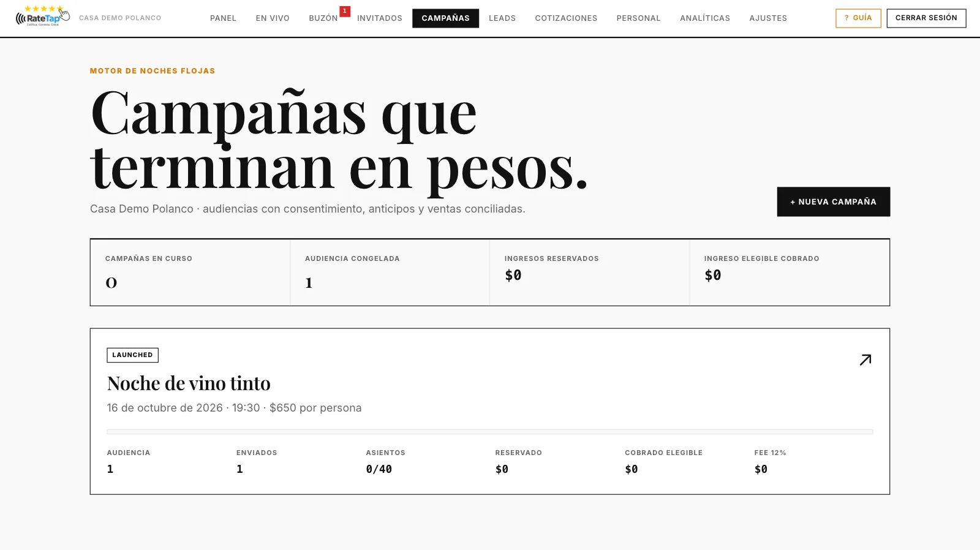Open the Guía help button
The width and height of the screenshot is (980, 550).
(x=858, y=18)
